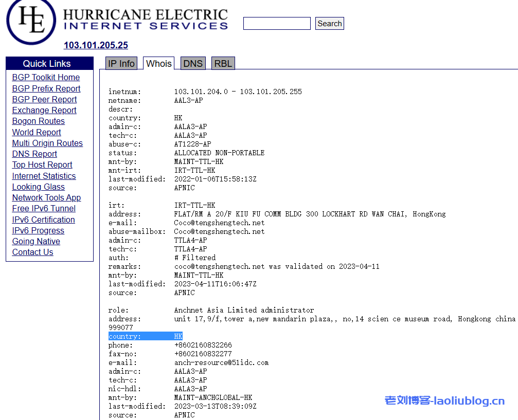
Task: Open the BGP Peer Report link
Action: coord(44,100)
